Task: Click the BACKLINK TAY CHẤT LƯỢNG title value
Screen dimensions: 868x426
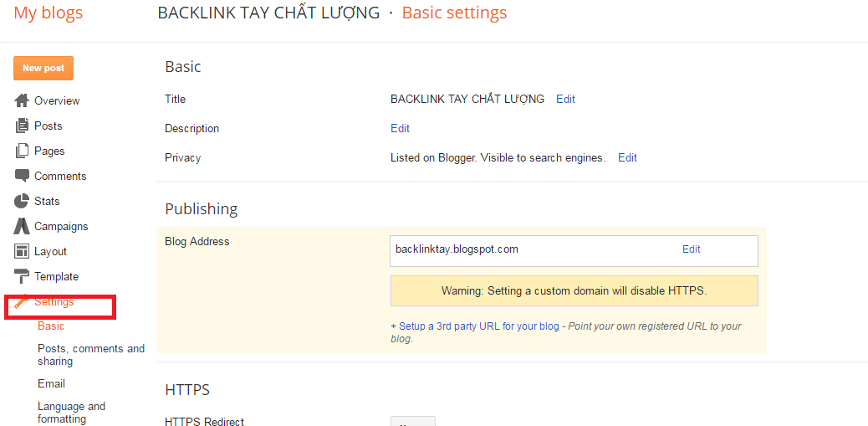Action: (467, 99)
